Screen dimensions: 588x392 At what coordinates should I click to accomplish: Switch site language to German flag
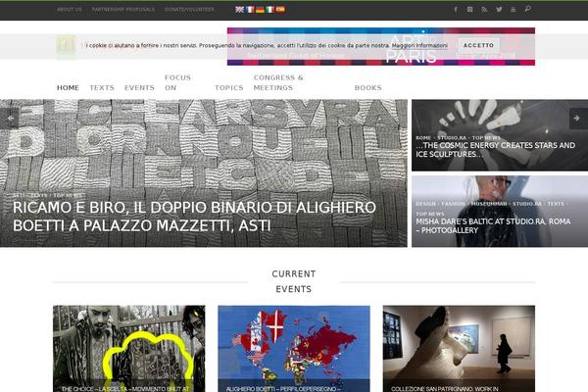260,10
